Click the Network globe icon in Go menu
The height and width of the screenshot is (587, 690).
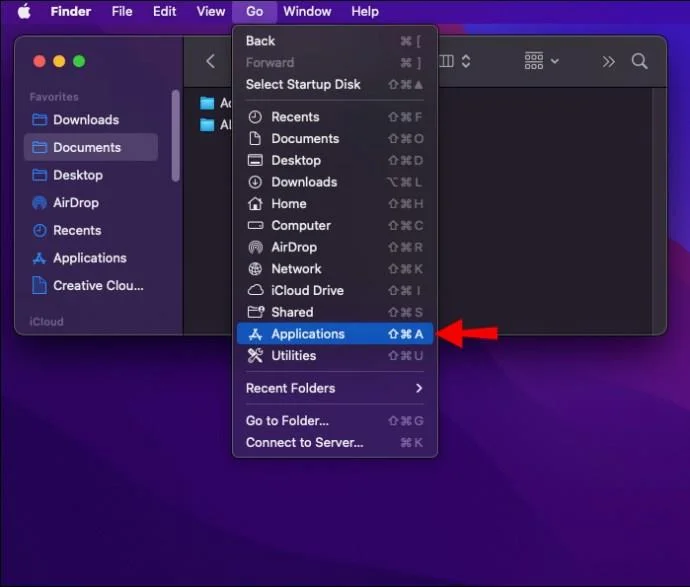click(255, 269)
